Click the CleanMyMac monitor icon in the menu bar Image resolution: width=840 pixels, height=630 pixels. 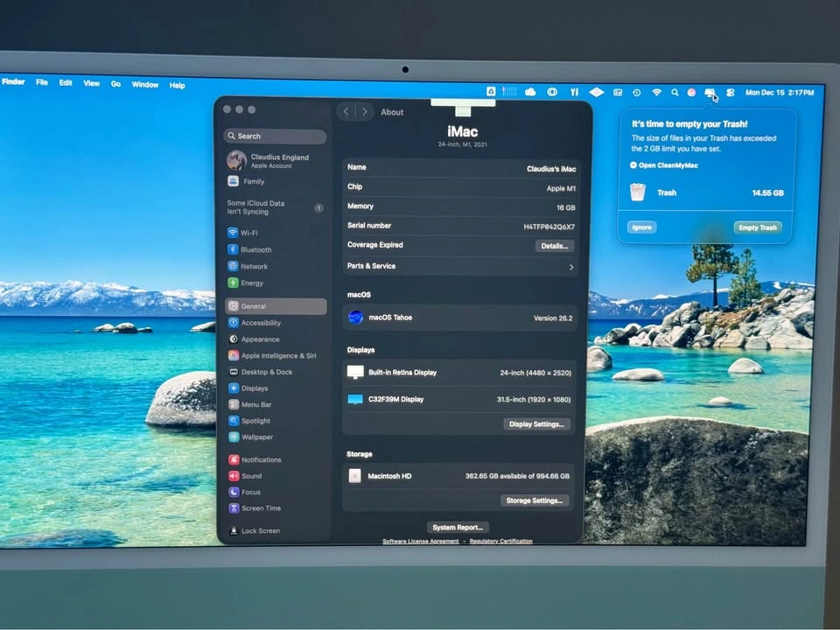(710, 93)
